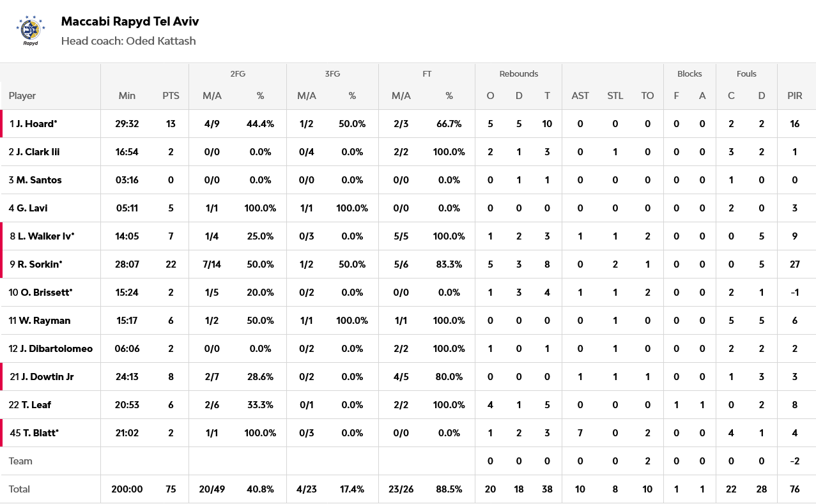
Task: Select R. Sorkin player name
Action: 40,264
